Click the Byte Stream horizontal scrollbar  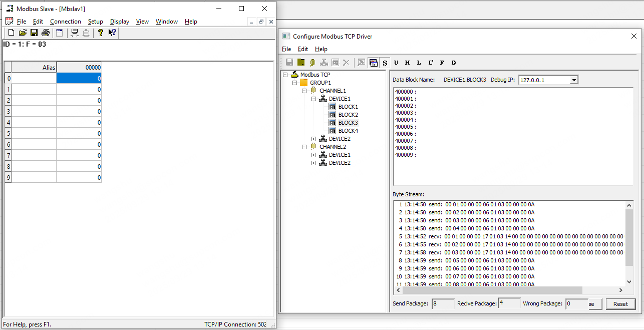point(492,290)
